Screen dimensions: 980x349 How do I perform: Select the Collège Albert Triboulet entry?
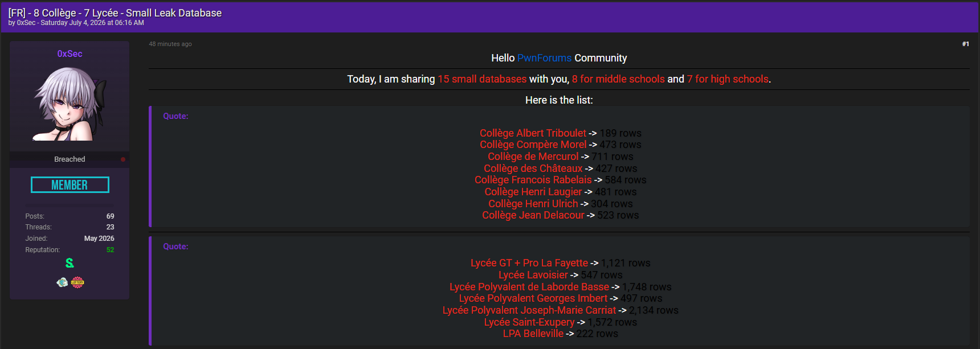pos(533,133)
